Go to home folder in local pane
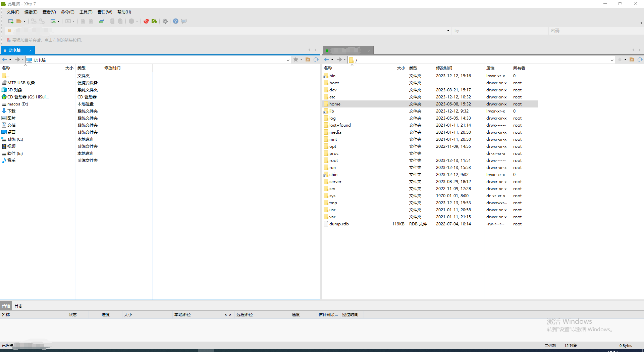The image size is (644, 352). [308, 59]
